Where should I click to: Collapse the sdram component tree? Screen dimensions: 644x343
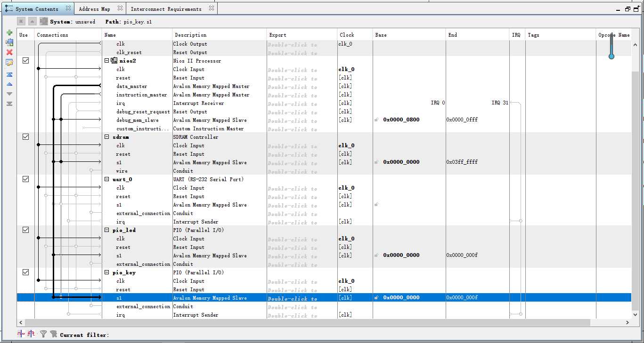pyautogui.click(x=107, y=137)
